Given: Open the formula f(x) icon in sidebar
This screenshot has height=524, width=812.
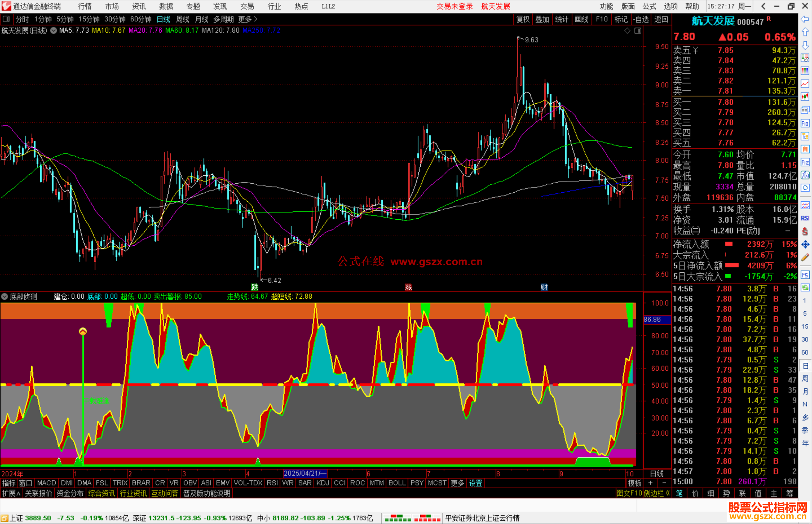Looking at the screenshot, I should [805, 175].
